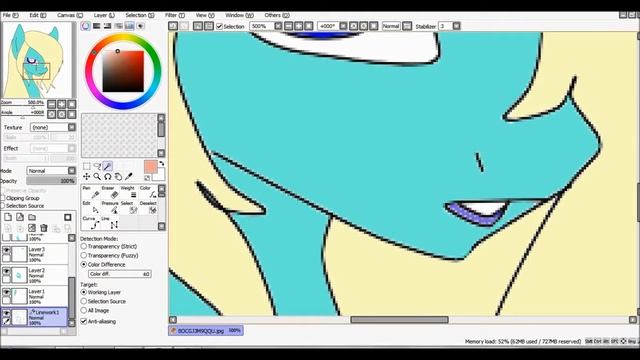Show the HSV slider panel icon

tap(107, 26)
